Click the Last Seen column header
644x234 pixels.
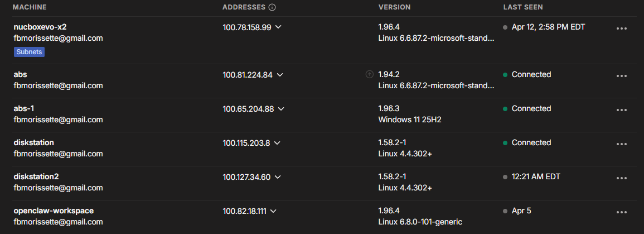click(x=523, y=7)
